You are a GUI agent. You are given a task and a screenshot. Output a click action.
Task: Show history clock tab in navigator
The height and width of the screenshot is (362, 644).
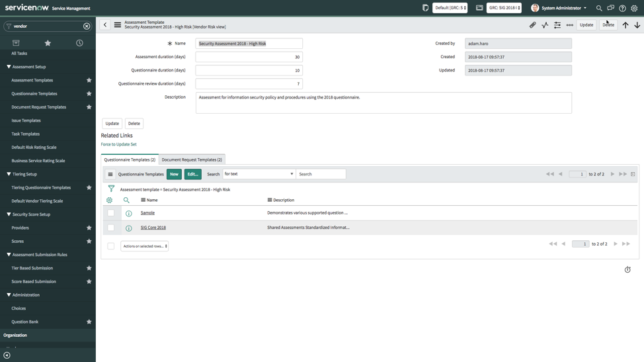[x=79, y=43]
